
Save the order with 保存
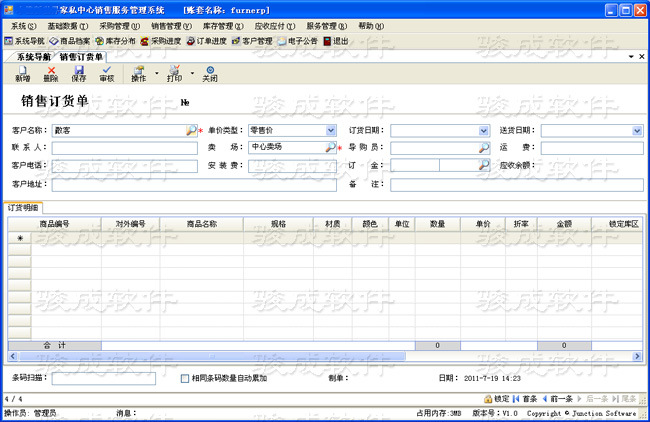[x=79, y=74]
